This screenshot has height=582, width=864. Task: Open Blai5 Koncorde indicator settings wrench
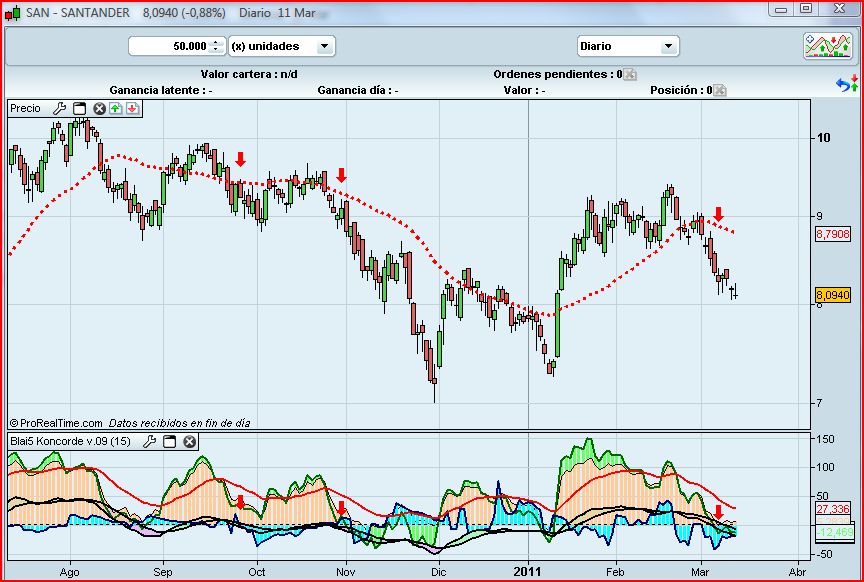coord(149,441)
